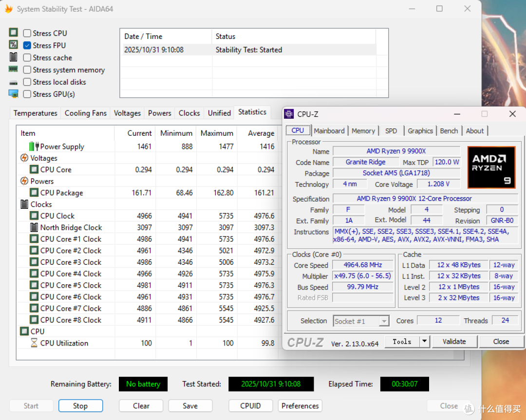Click the disk drive icon beside Stress local disks
The image size is (526, 420).
click(x=14, y=82)
